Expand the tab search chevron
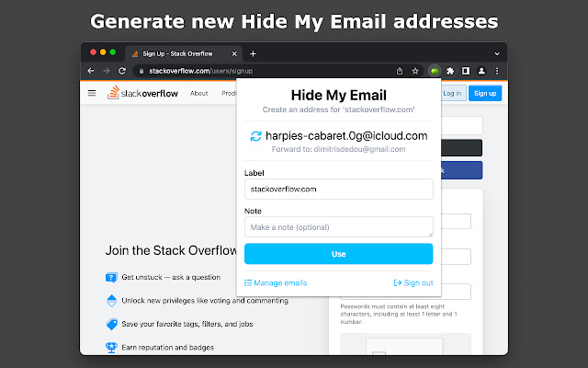The height and width of the screenshot is (368, 588). click(497, 53)
